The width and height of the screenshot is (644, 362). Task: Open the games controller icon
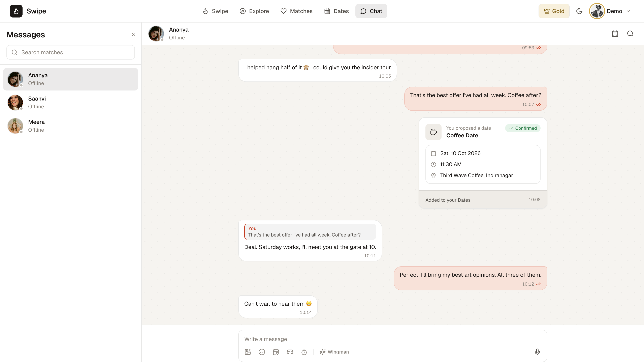[290, 352]
